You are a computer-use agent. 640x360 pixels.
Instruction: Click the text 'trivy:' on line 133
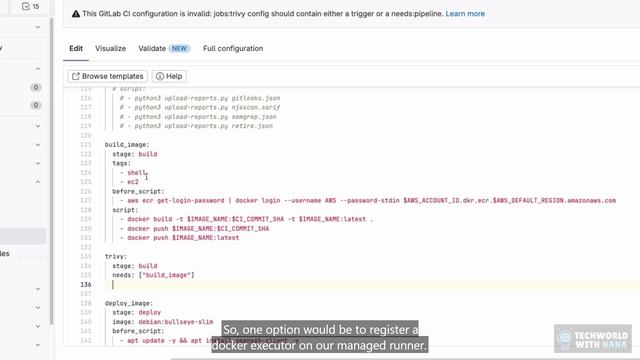click(x=116, y=256)
